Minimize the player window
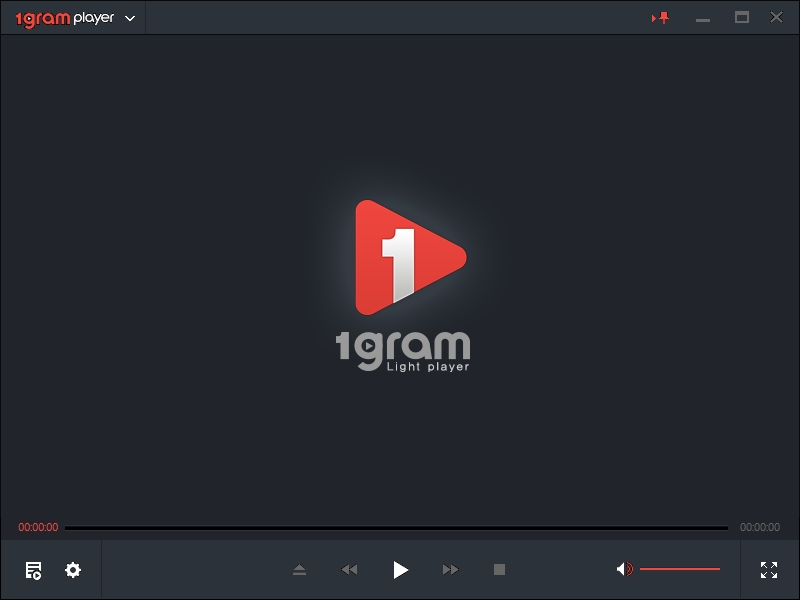The image size is (800, 600). (x=703, y=20)
